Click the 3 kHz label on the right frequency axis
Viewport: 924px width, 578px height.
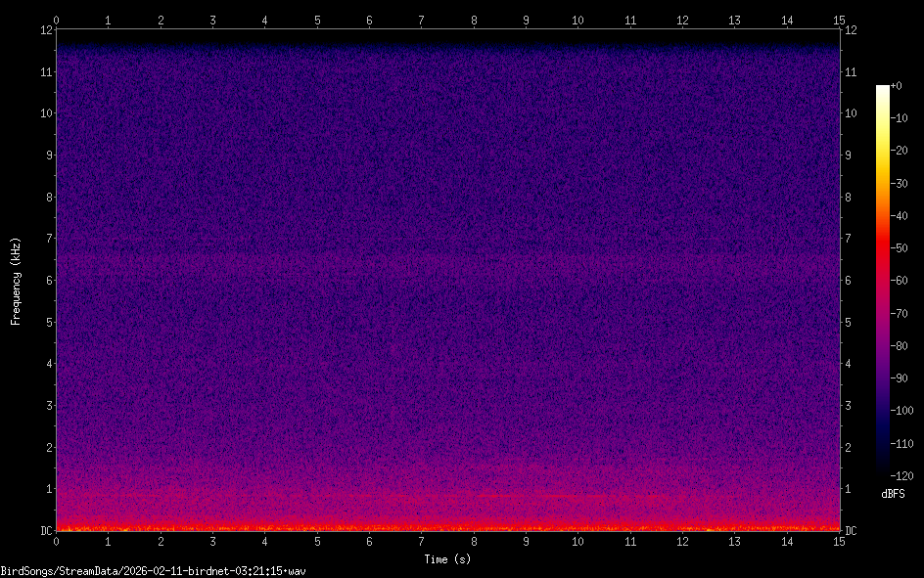point(850,406)
